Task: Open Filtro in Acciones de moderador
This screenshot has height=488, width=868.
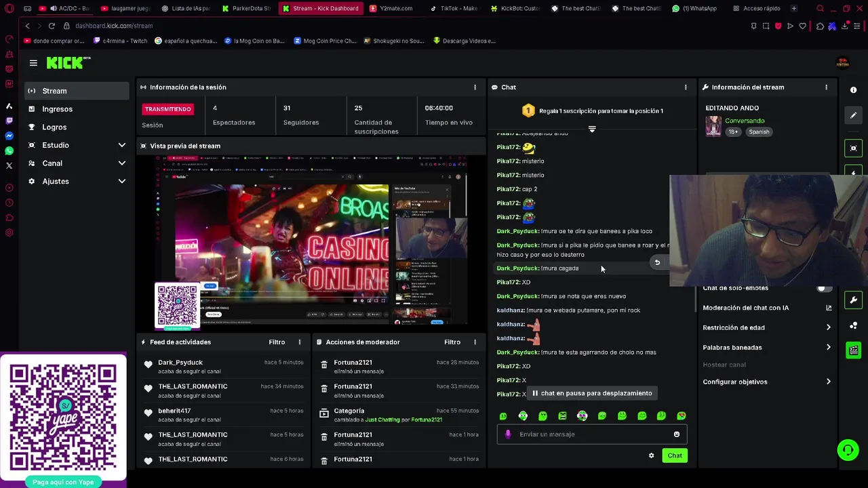Action: pyautogui.click(x=452, y=342)
